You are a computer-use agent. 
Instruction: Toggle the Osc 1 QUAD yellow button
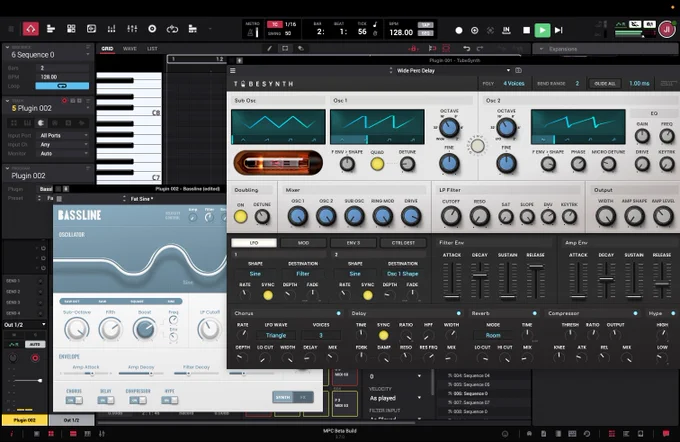click(377, 164)
